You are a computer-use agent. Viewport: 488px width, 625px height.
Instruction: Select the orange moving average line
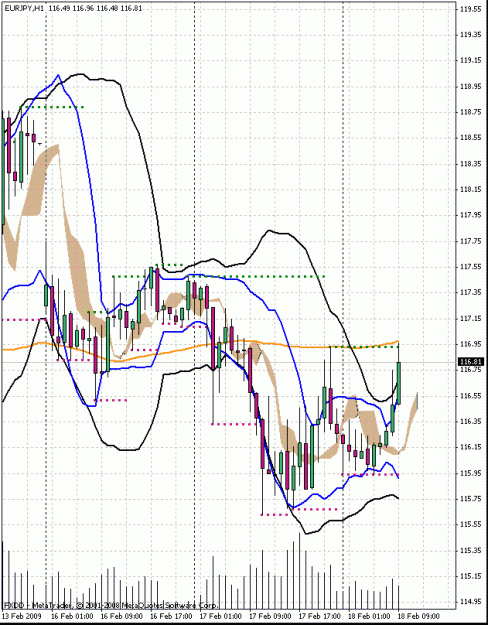tap(199, 346)
